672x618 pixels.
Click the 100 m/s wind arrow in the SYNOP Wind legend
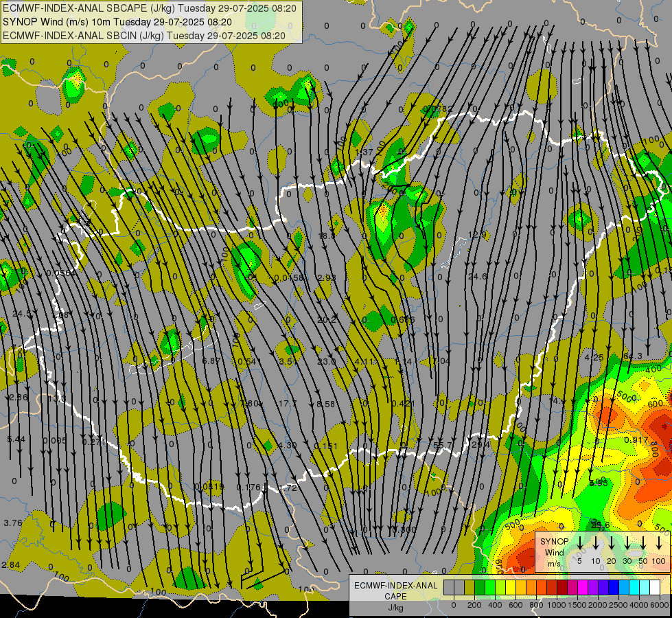[x=659, y=543]
